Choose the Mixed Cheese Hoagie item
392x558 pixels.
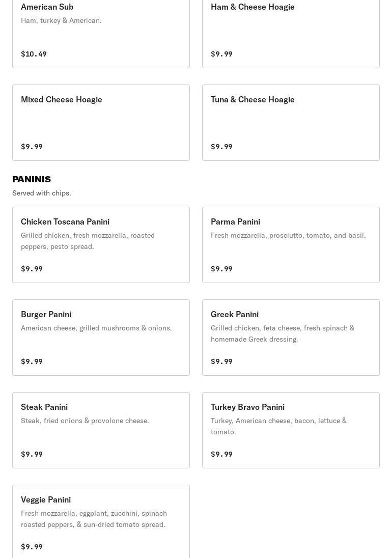(101, 123)
